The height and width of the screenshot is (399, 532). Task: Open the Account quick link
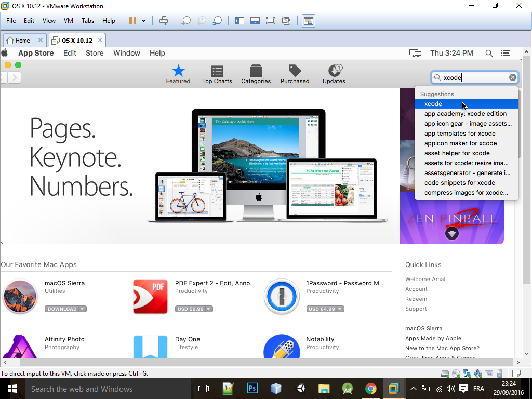[x=416, y=289]
